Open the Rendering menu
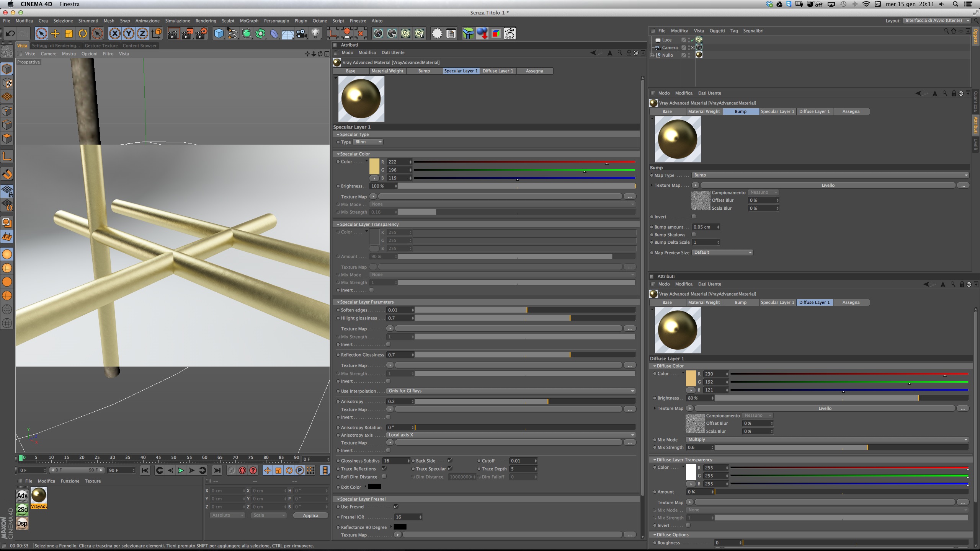Screen dimensions: 980x551 [x=206, y=21]
